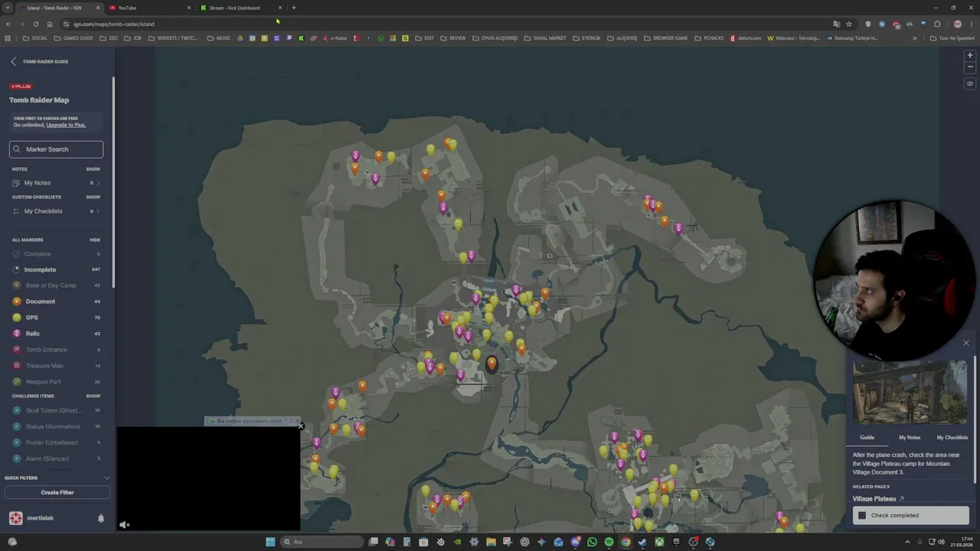This screenshot has height=551, width=980.
Task: Switch to Stream - Kick Dashboard tab
Action: coord(241,8)
